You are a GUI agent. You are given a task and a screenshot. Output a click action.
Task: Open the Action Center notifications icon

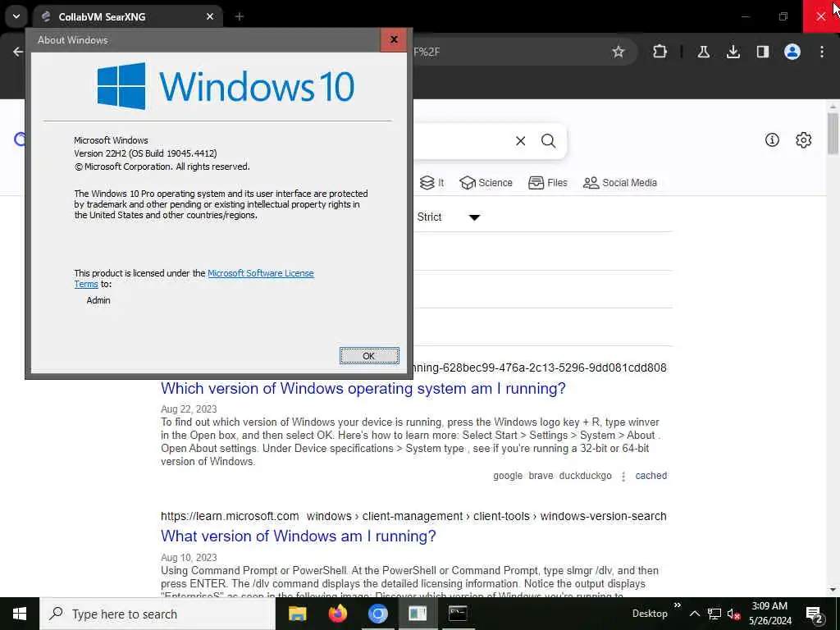point(814,615)
